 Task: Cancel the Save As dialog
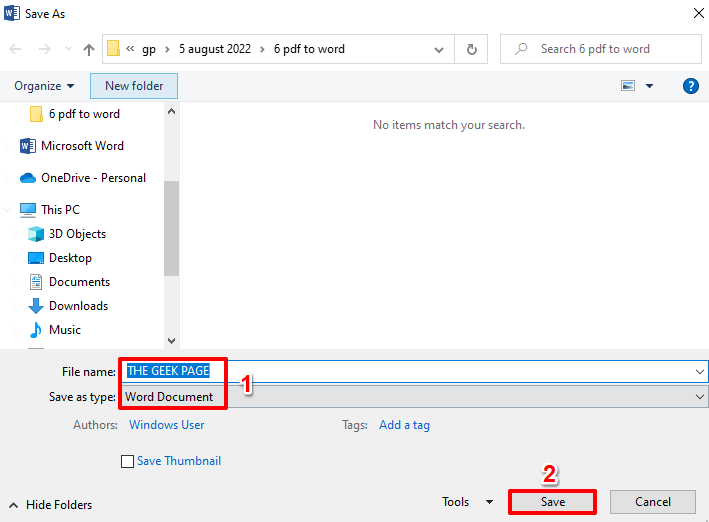coord(653,502)
